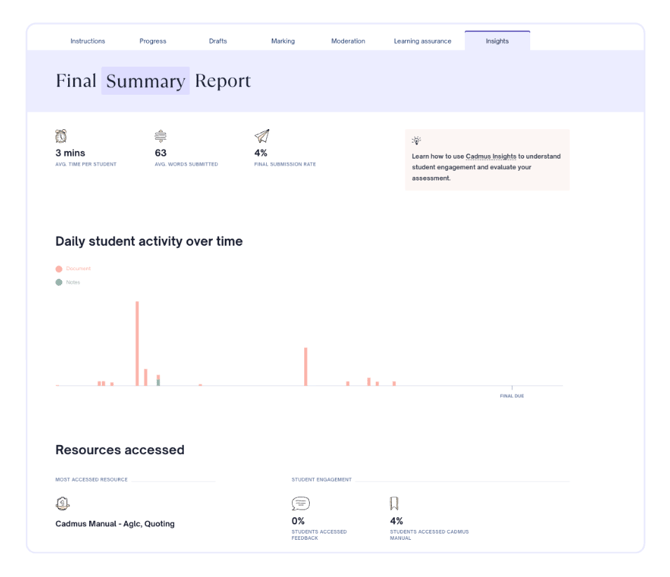
Task: Click the 63 average words value
Action: pos(161,153)
